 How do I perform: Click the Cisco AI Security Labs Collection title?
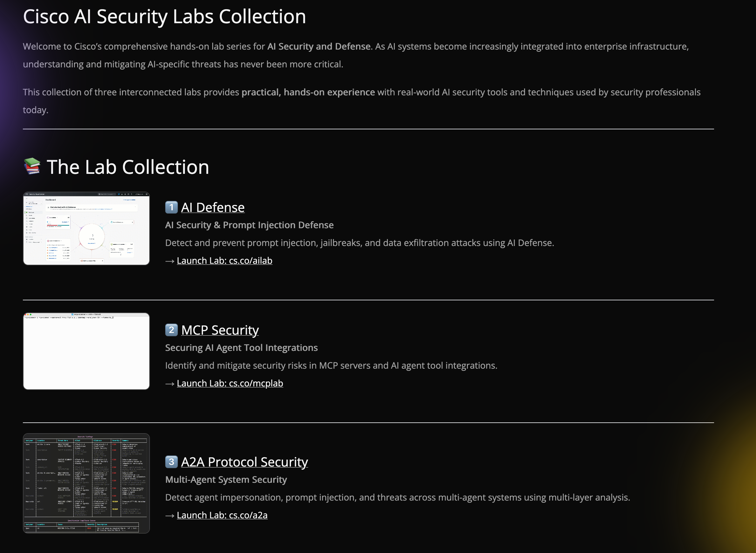pos(164,16)
